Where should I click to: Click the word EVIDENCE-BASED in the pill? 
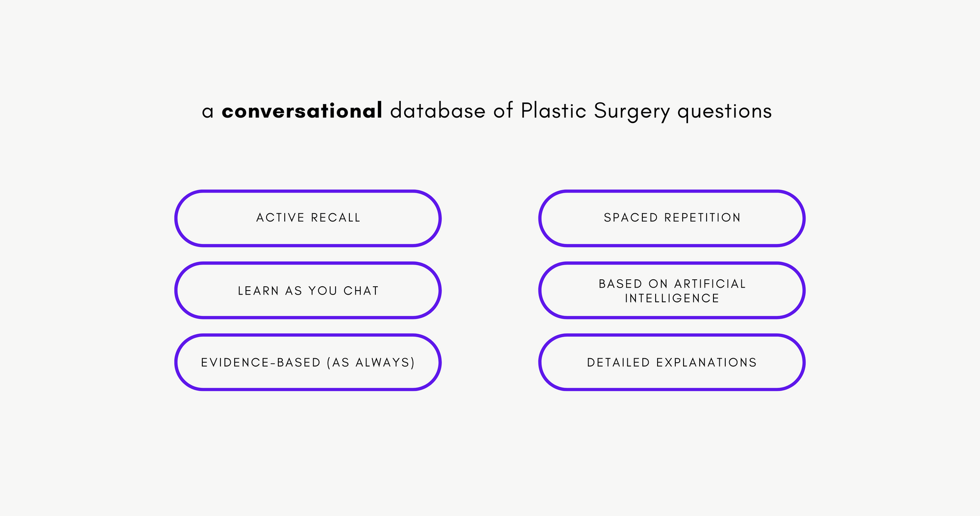coord(261,363)
